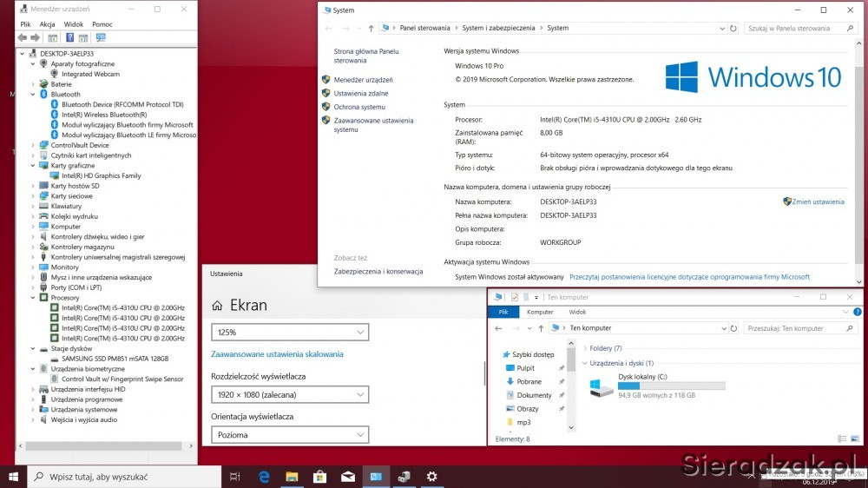Viewport: 868px width, 488px height.
Task: Expand the Baterie category
Action: [33, 84]
